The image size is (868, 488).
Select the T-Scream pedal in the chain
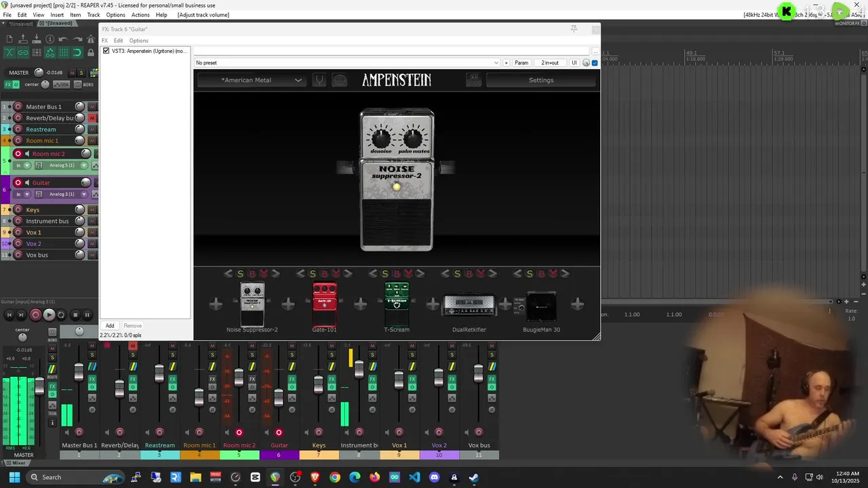tap(397, 306)
